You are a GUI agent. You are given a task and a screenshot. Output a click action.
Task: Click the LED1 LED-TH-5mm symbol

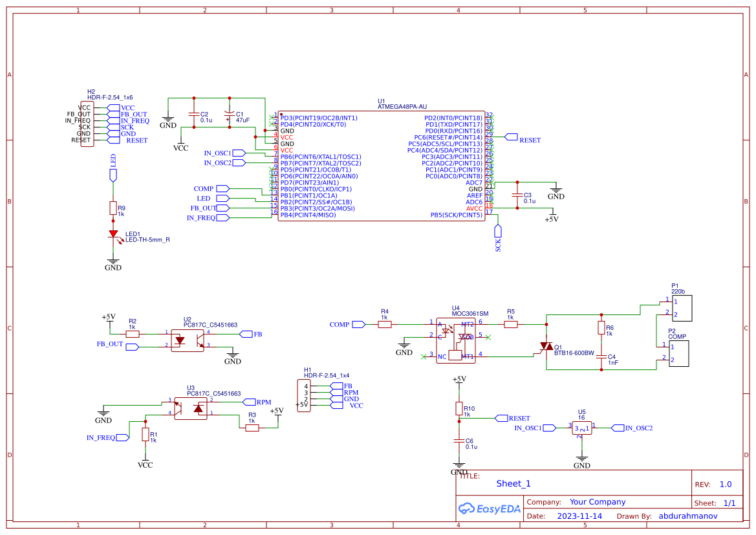(x=112, y=235)
